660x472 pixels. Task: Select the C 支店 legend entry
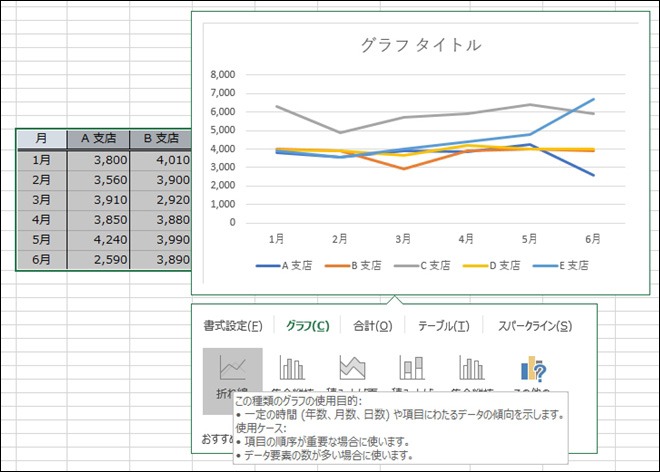pyautogui.click(x=424, y=266)
